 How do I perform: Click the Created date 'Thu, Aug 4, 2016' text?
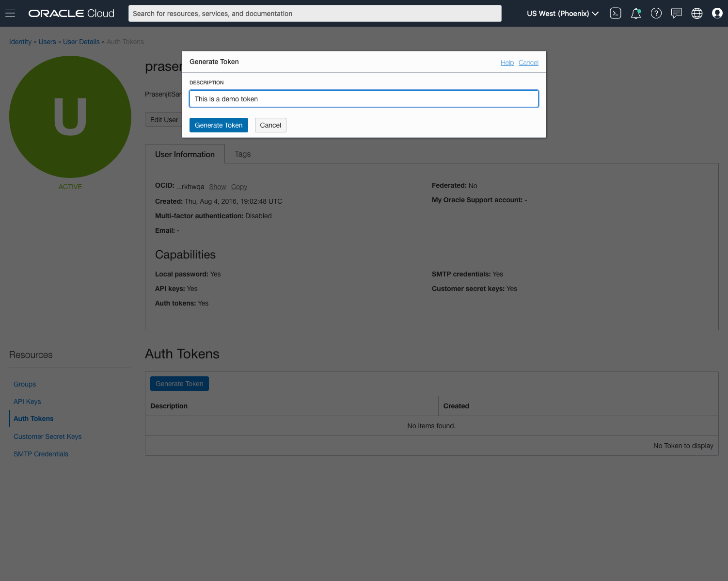pyautogui.click(x=219, y=201)
